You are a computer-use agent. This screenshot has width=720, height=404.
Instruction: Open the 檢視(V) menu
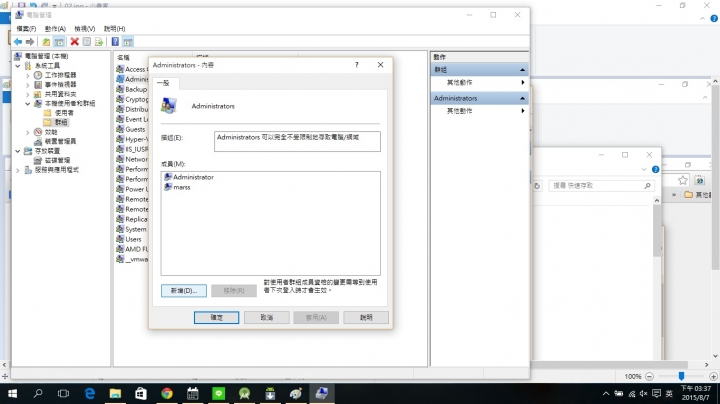point(85,28)
